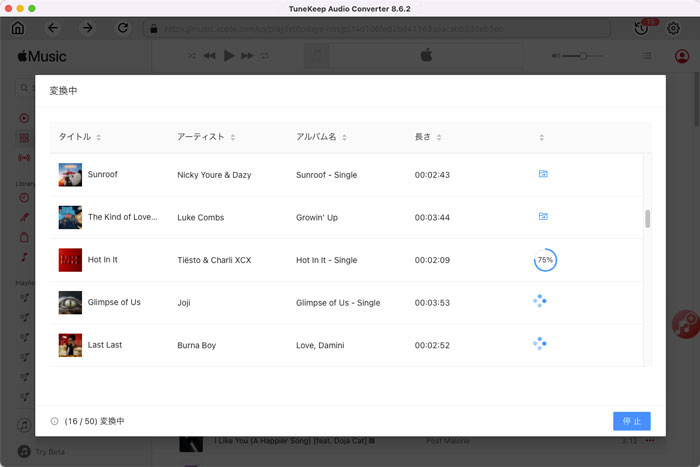Open Browse grid icon in sidebar
The width and height of the screenshot is (700, 467).
coord(24,138)
